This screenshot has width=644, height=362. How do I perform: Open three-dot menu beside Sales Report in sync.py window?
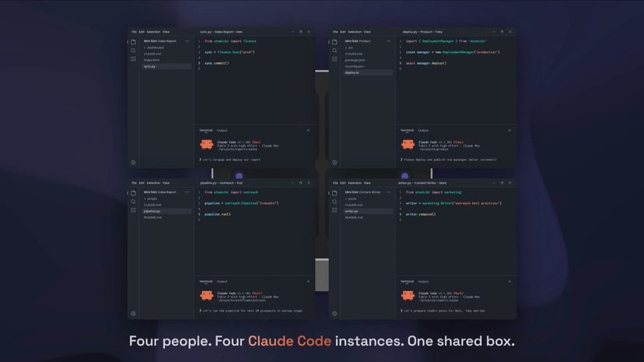coord(187,41)
